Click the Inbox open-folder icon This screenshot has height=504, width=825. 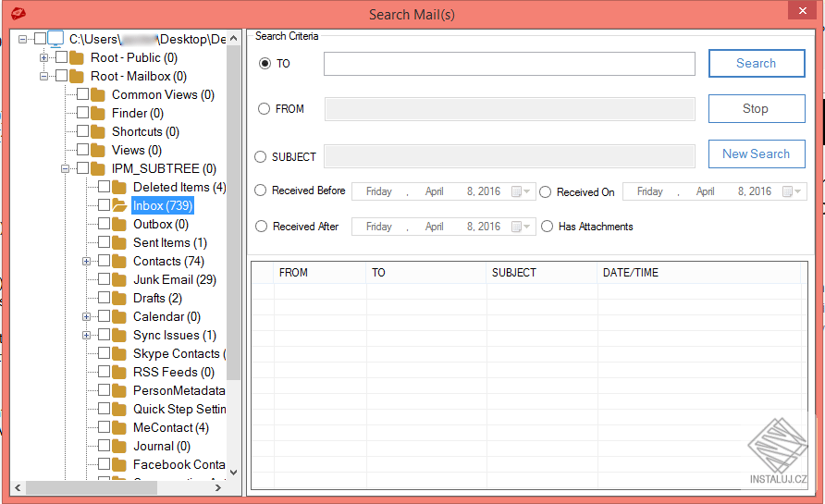(x=119, y=205)
